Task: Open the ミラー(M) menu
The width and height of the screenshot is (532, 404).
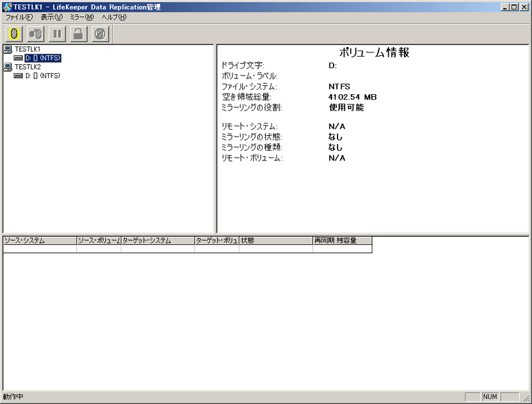Action: click(82, 17)
